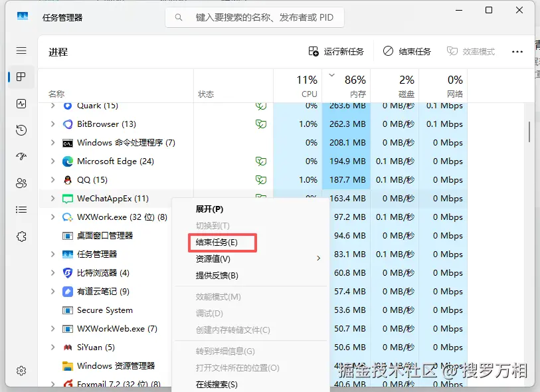Sort by the CPU column header
This screenshot has width=540, height=392.
click(298, 86)
